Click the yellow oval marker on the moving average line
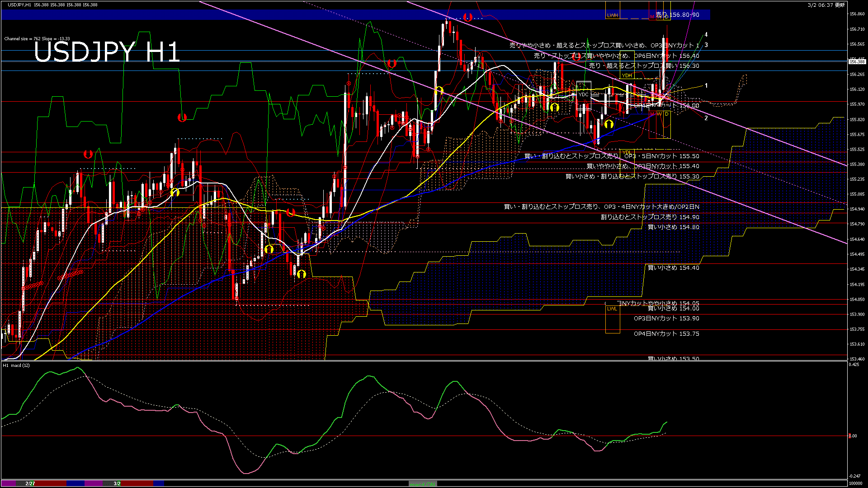 pos(176,192)
